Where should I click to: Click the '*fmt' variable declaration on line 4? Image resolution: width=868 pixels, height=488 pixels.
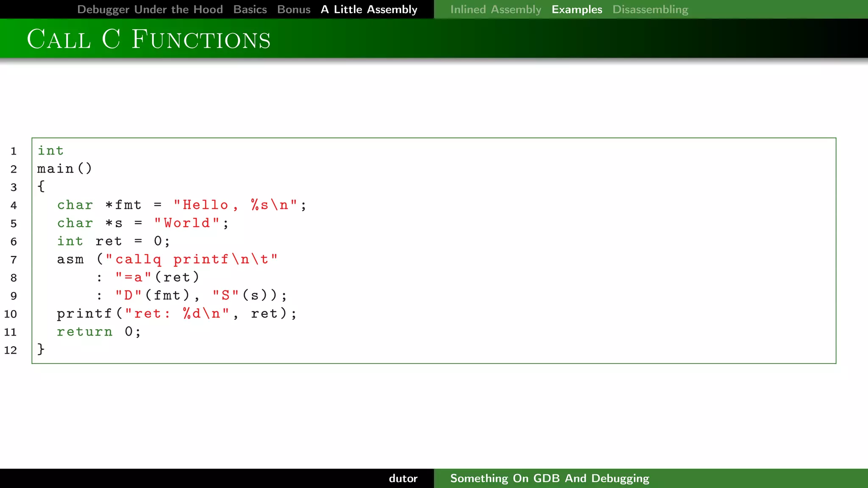[x=123, y=205]
